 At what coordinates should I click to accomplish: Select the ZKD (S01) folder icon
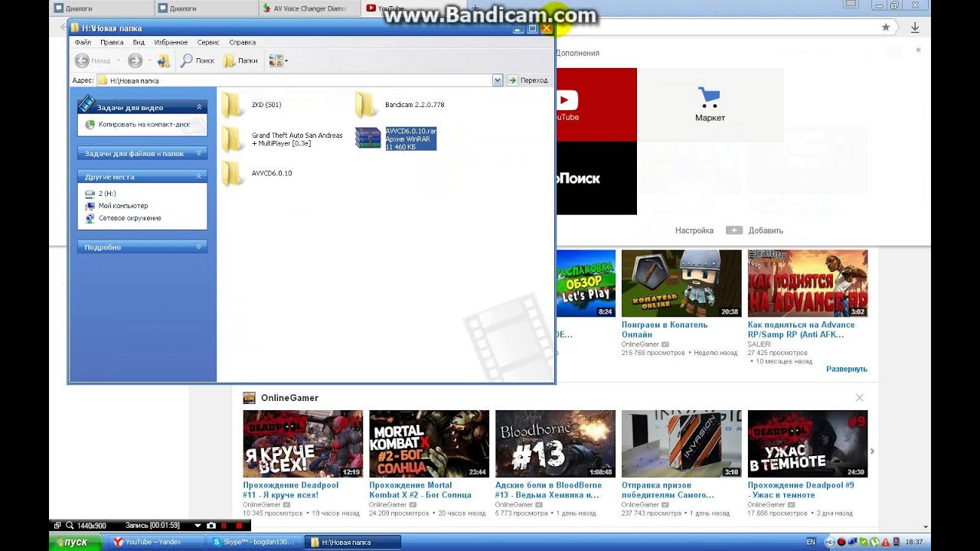pyautogui.click(x=233, y=105)
